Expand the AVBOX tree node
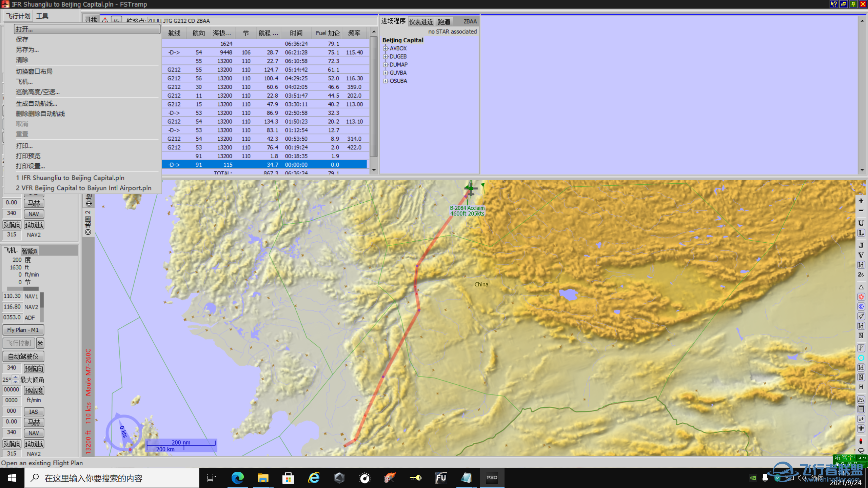Screen dimensions: 868x488 click(385, 48)
